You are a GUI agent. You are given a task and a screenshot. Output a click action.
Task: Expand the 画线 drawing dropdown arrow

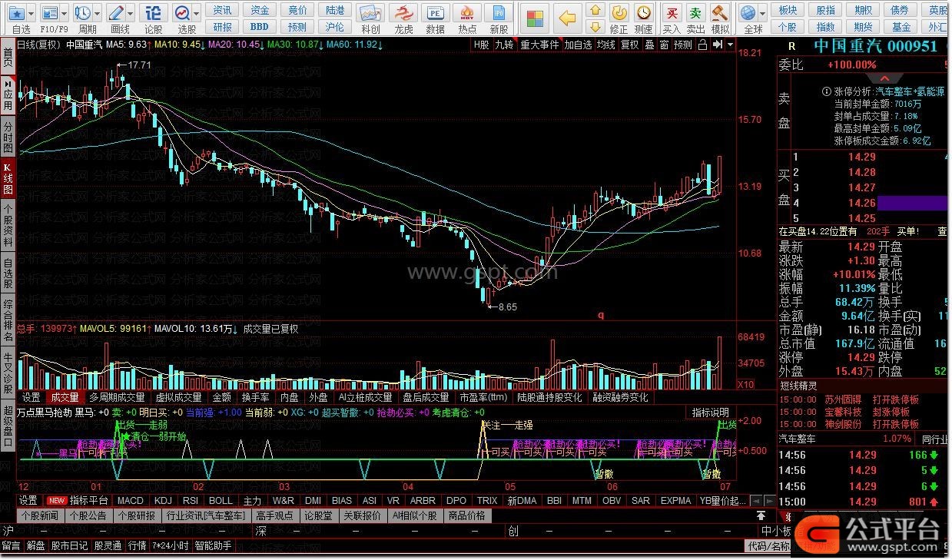pyautogui.click(x=131, y=13)
